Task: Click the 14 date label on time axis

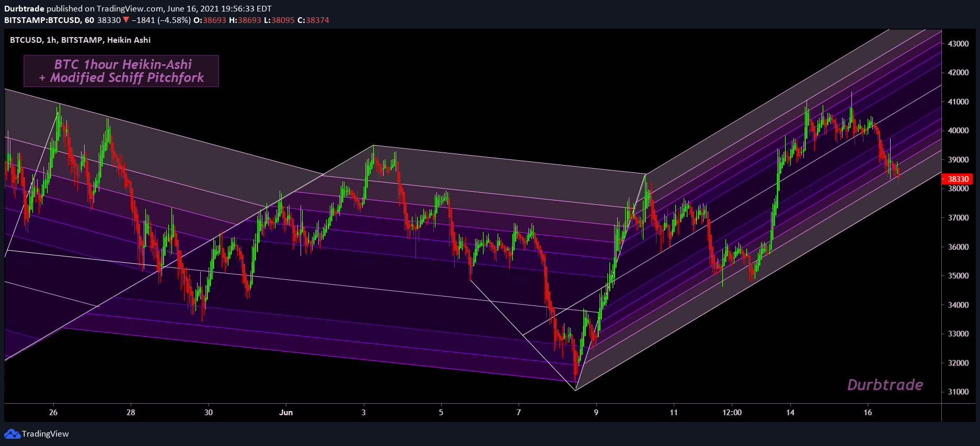Action: (x=790, y=413)
